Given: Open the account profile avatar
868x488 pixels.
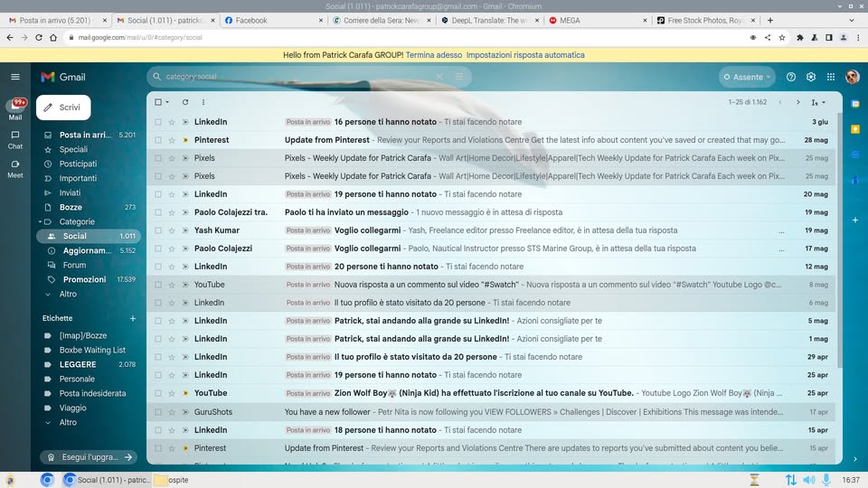Looking at the screenshot, I should [852, 77].
